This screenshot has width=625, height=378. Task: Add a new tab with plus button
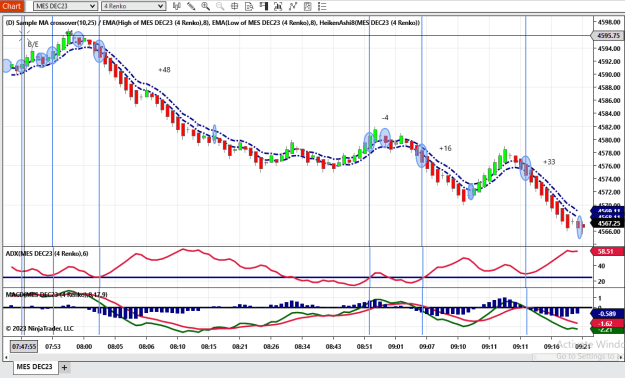(x=64, y=367)
